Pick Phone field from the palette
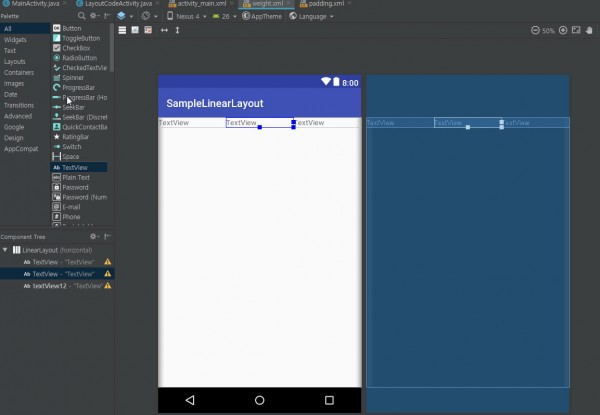Screen dimensions: 600x415 [x=80, y=217]
